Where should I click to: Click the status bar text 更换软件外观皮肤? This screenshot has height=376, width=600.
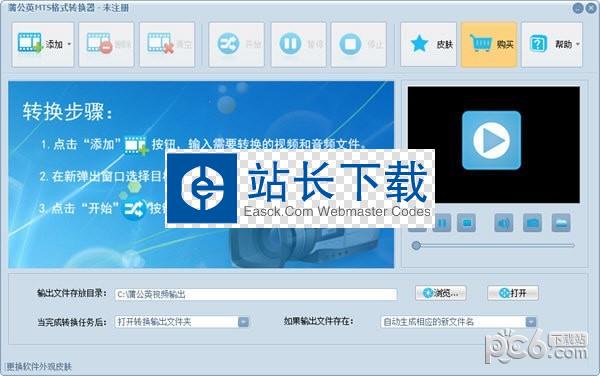pyautogui.click(x=39, y=367)
